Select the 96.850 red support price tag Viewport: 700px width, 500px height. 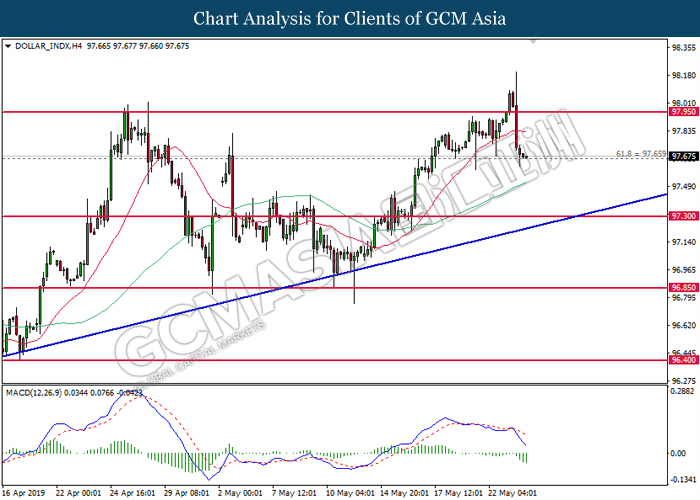click(683, 288)
